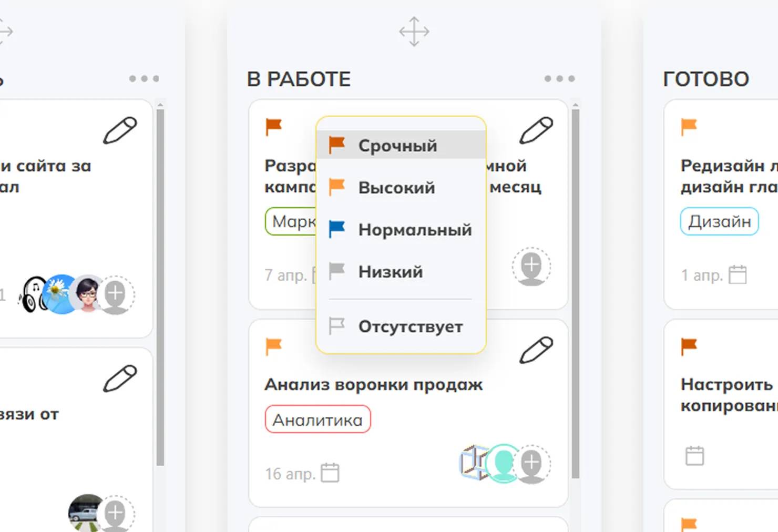Set priority to Нормальный

(414, 229)
